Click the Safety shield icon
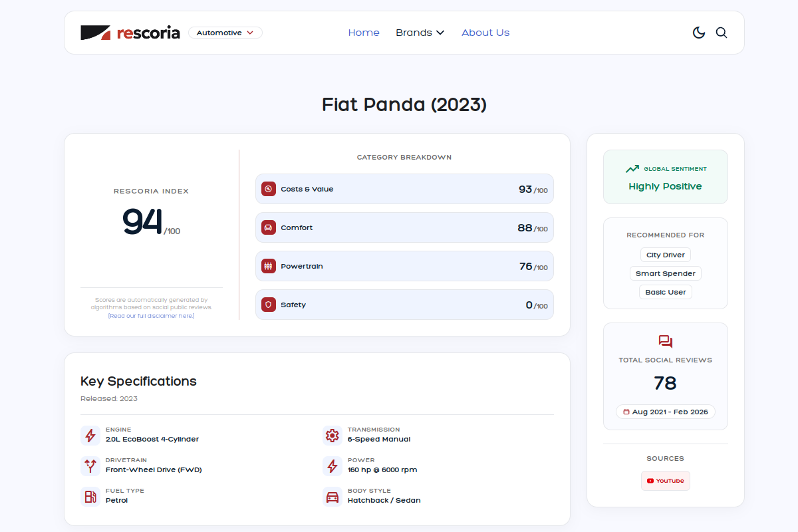 (x=269, y=305)
